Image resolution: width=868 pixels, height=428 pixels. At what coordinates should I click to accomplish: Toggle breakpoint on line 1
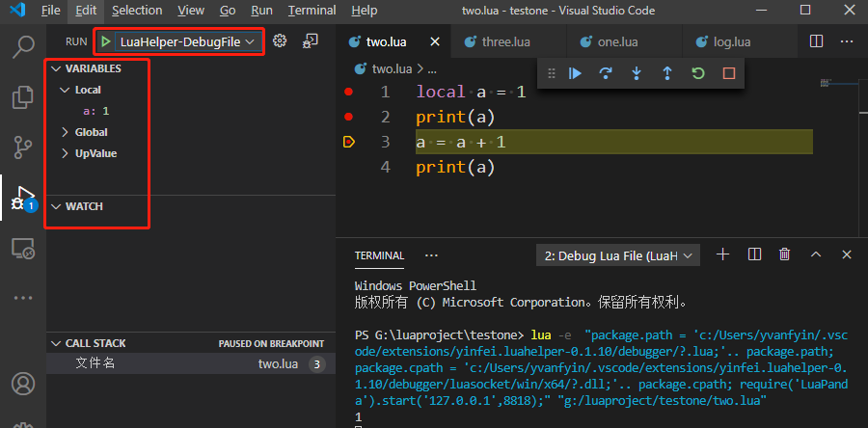(348, 92)
